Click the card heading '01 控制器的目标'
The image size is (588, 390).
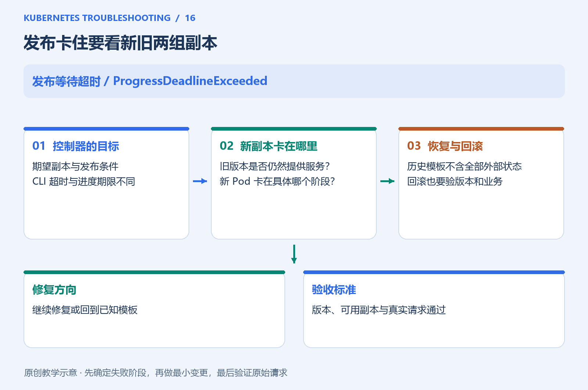coord(76,146)
